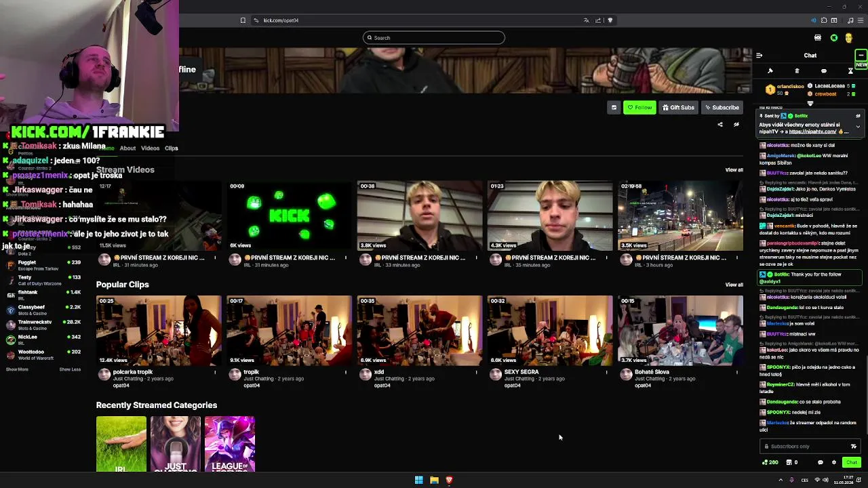Collapse the chat panel using the arrow icon
The image size is (868, 488).
click(759, 56)
